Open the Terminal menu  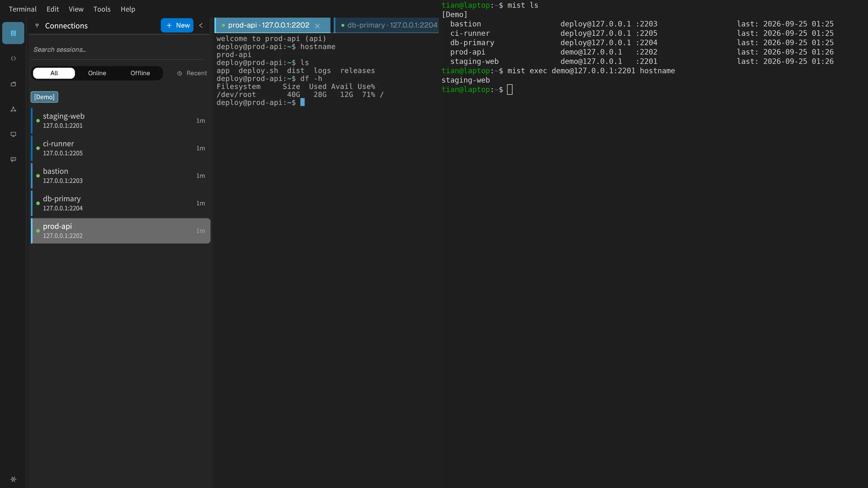pyautogui.click(x=23, y=9)
